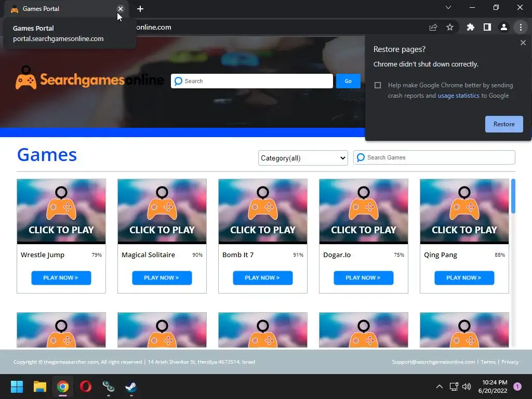The height and width of the screenshot is (399, 532).
Task: Open the notification count badge
Action: (x=517, y=387)
